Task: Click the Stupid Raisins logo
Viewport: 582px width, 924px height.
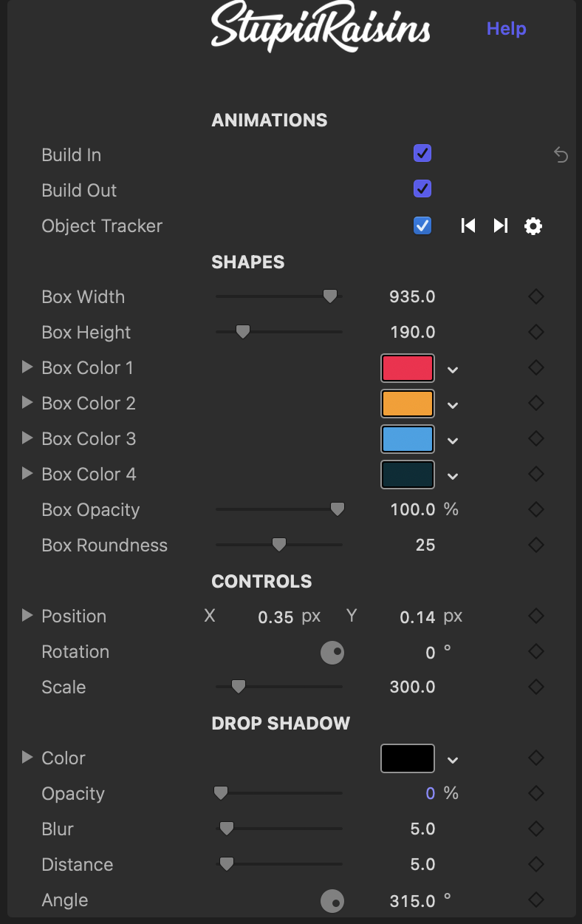Action: (x=321, y=30)
